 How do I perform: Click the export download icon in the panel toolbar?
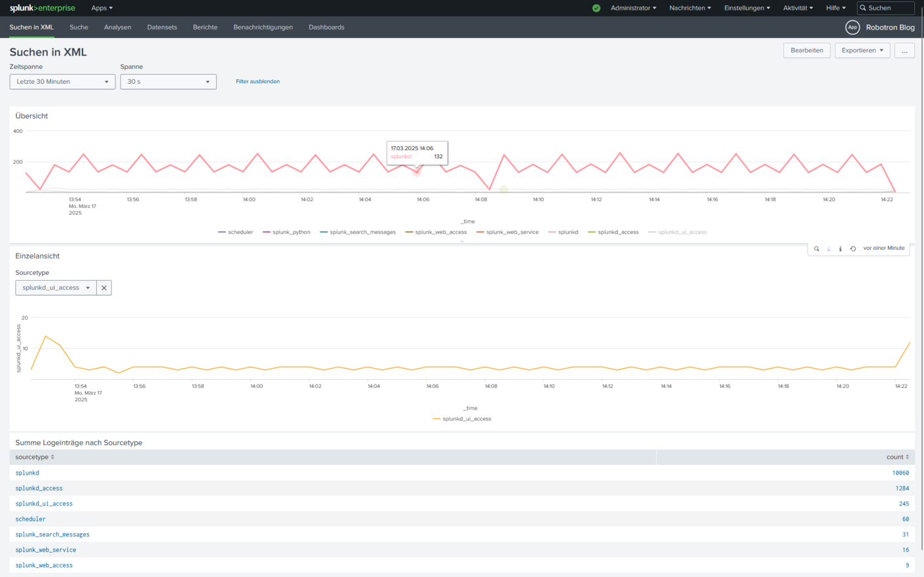point(828,249)
